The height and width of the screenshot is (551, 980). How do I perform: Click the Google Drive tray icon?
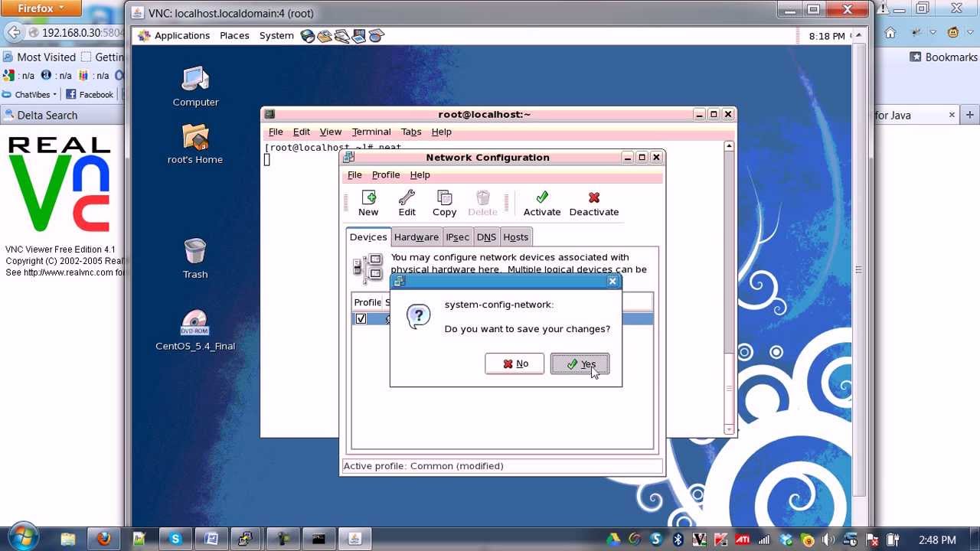tap(612, 540)
